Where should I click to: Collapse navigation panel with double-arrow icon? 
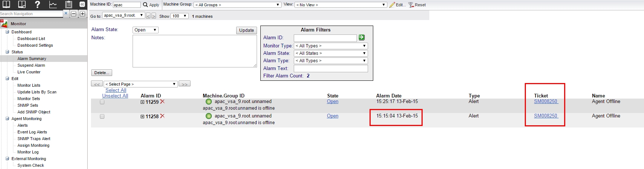[x=82, y=4]
